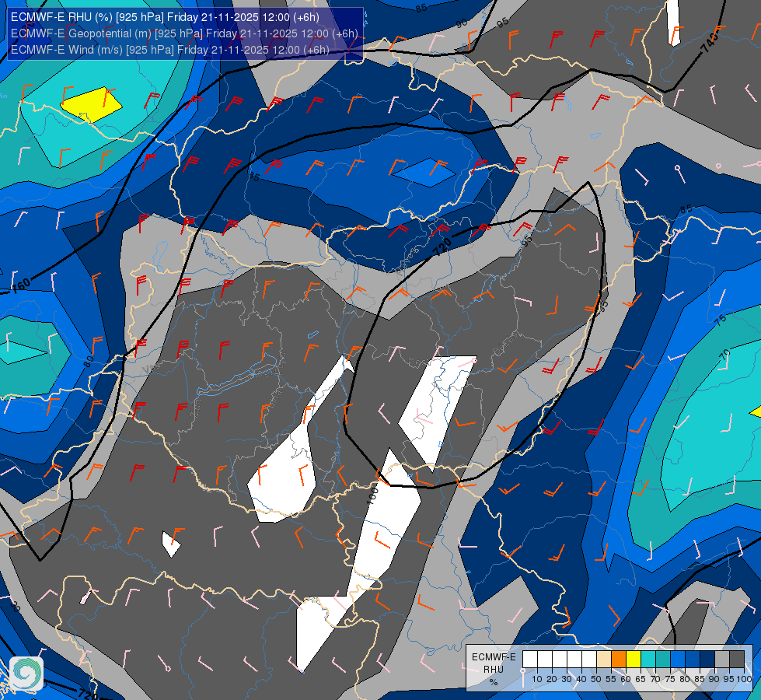Screen dimensions: 761x700
Task: Click the '20' tick label in legend
Action: pyautogui.click(x=552, y=679)
